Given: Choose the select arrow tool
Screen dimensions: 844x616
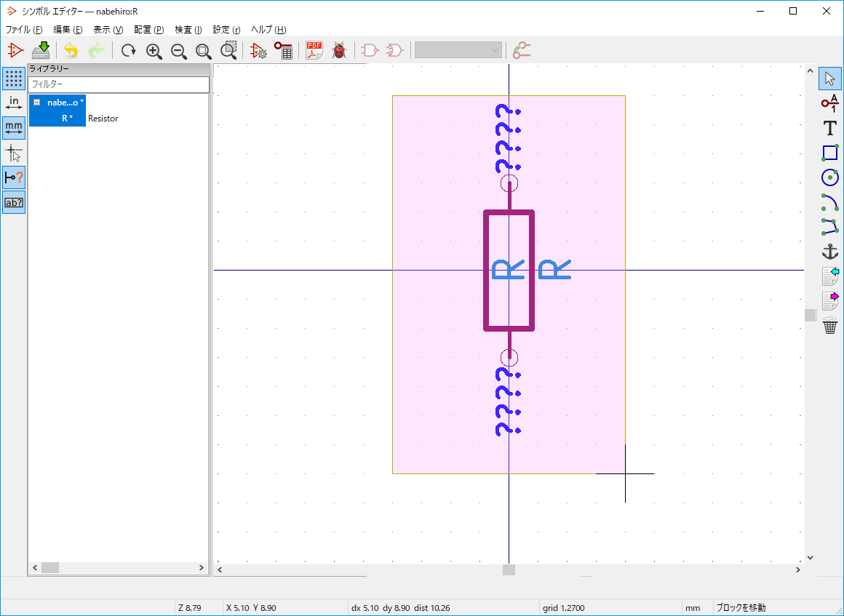Looking at the screenshot, I should tap(830, 79).
